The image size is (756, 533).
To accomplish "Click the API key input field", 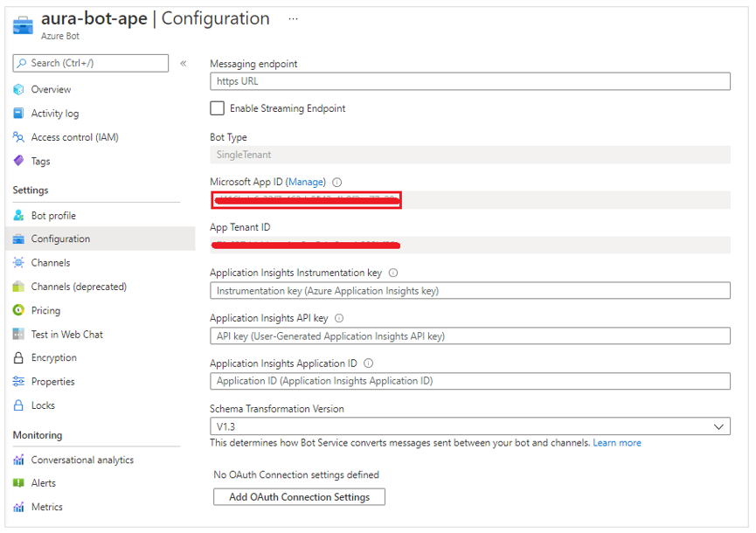I will (x=470, y=336).
